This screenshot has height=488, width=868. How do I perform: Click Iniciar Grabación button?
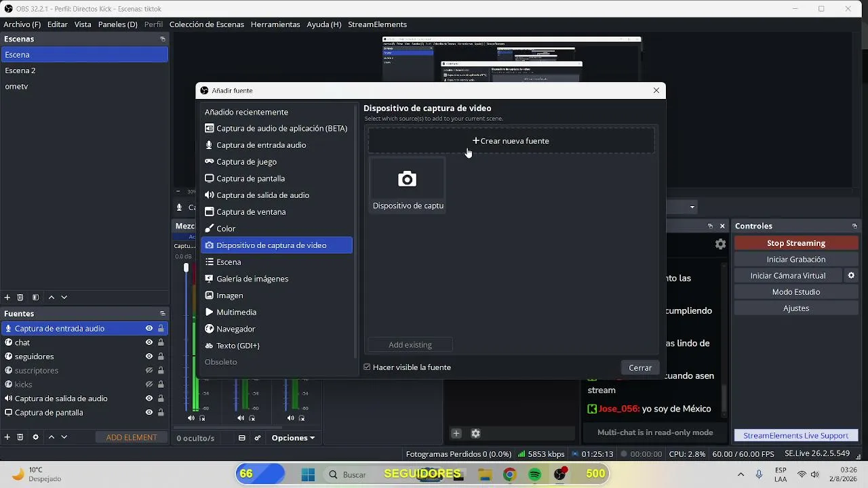(796, 260)
